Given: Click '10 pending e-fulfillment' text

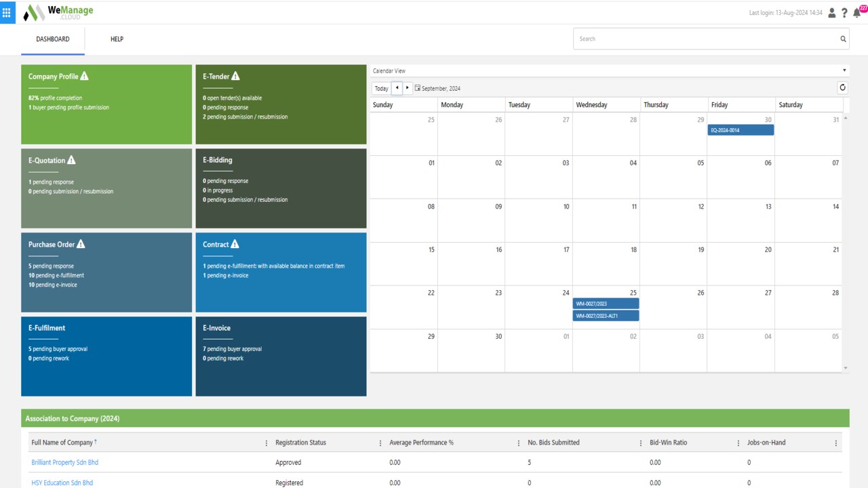Looking at the screenshot, I should 56,276.
